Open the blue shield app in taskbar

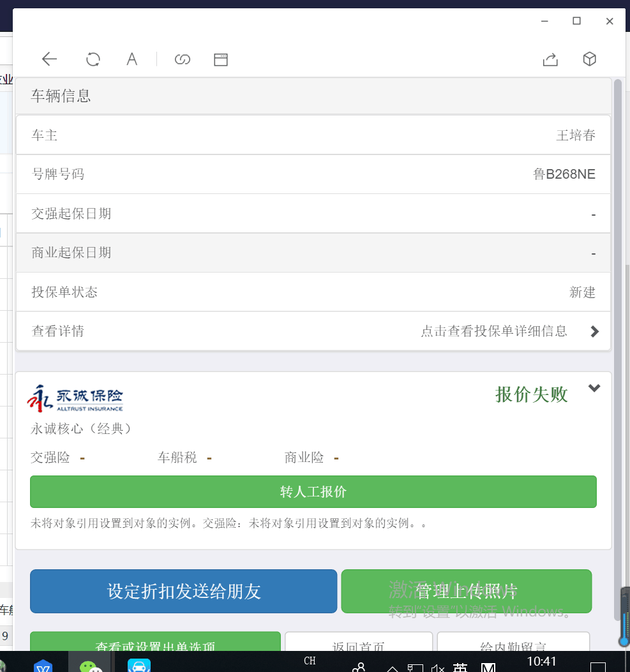click(43, 666)
